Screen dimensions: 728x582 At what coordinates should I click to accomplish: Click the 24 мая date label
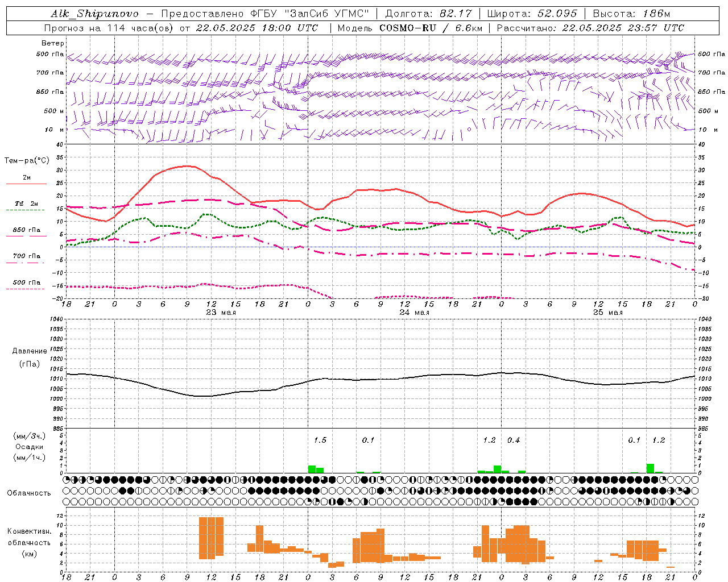[x=414, y=313]
